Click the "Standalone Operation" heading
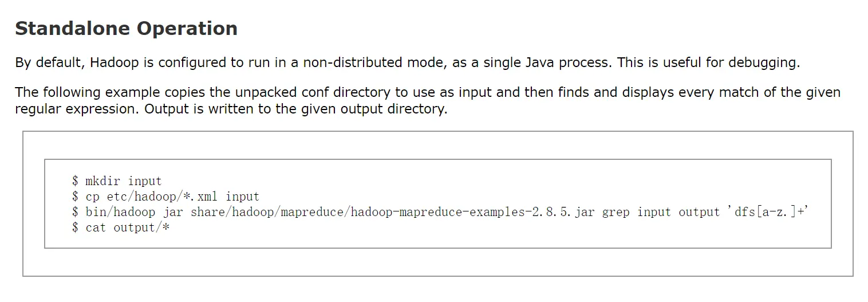This screenshot has height=302, width=868. pyautogui.click(x=126, y=29)
